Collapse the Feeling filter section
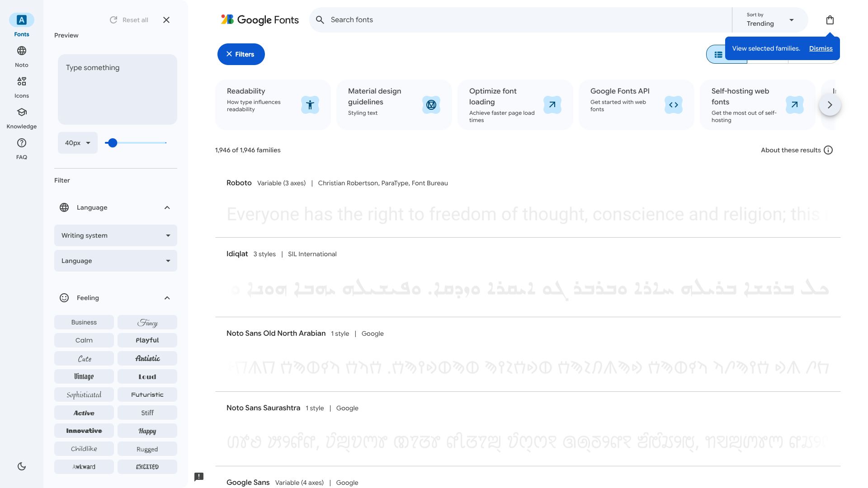Viewport: 868px width, 488px height. (167, 298)
